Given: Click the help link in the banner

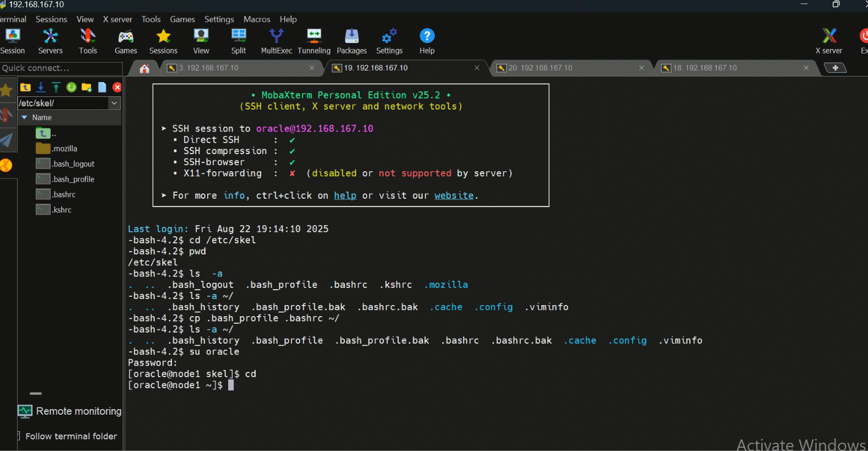Looking at the screenshot, I should pos(345,195).
